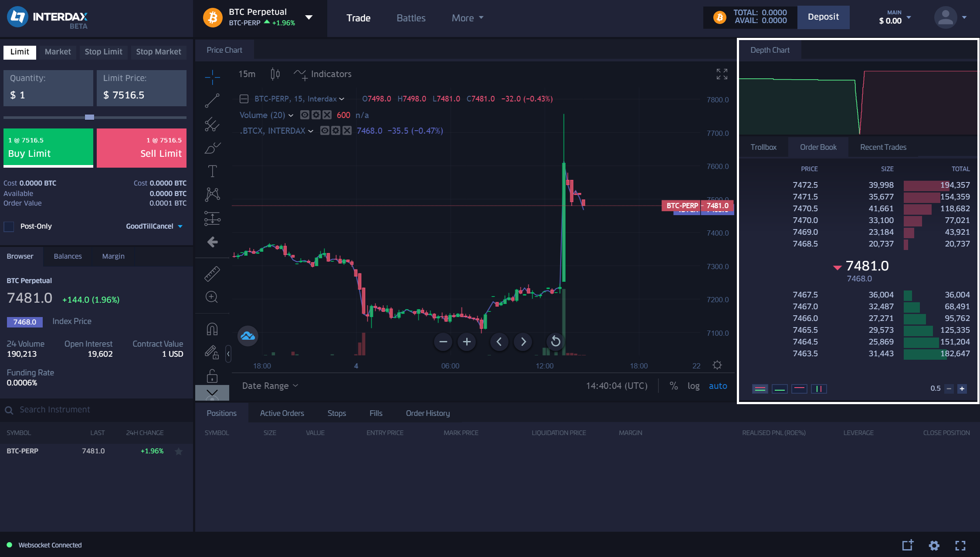Image resolution: width=980 pixels, height=557 pixels.
Task: Adjust the order quantity slider handle
Action: (89, 117)
